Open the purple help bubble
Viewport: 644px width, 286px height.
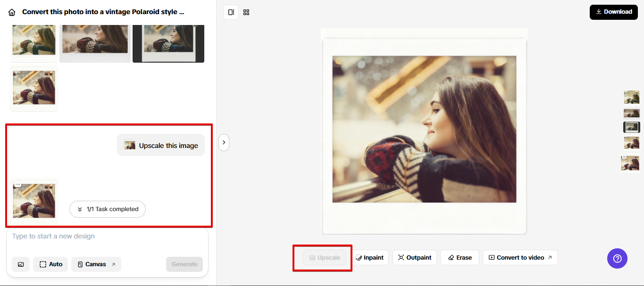[x=617, y=258]
